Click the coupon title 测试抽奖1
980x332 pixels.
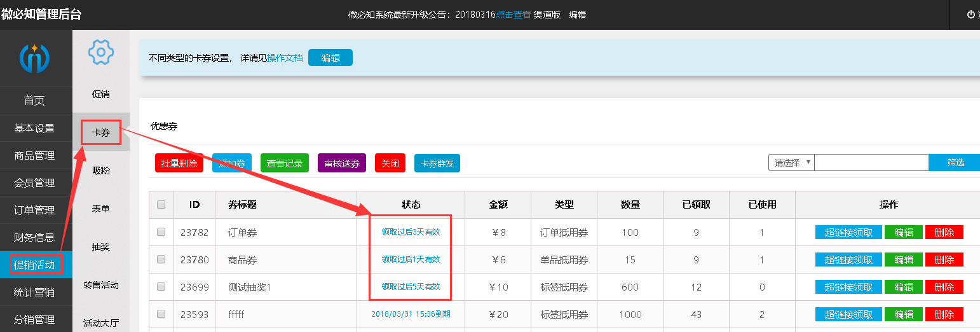coord(250,287)
